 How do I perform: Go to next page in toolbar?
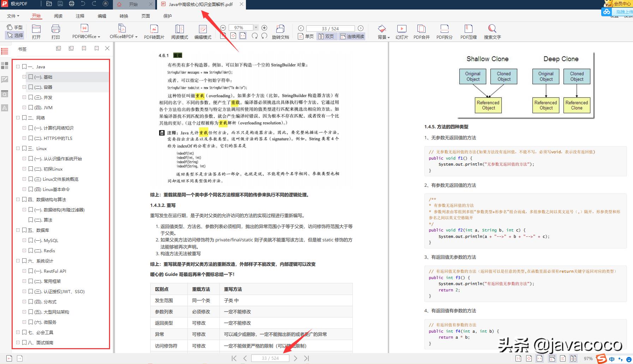point(361,28)
